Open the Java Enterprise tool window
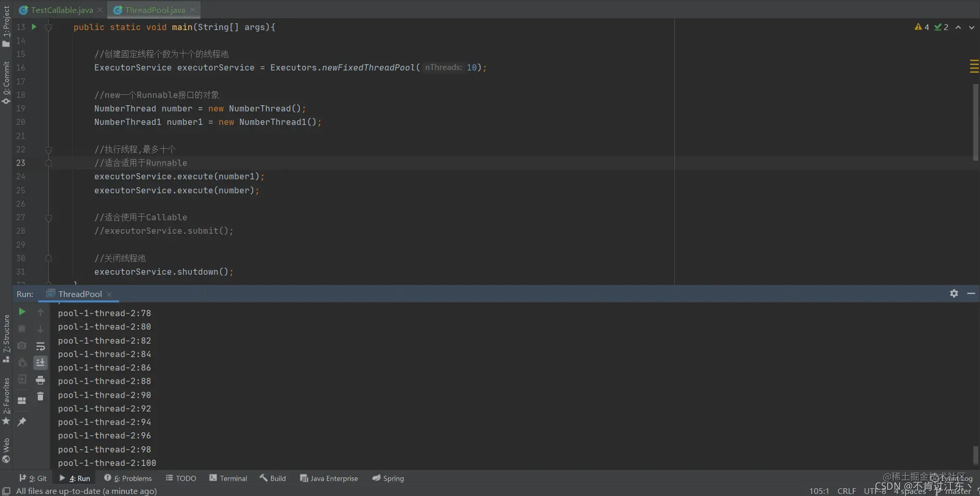The image size is (980, 496). (329, 478)
